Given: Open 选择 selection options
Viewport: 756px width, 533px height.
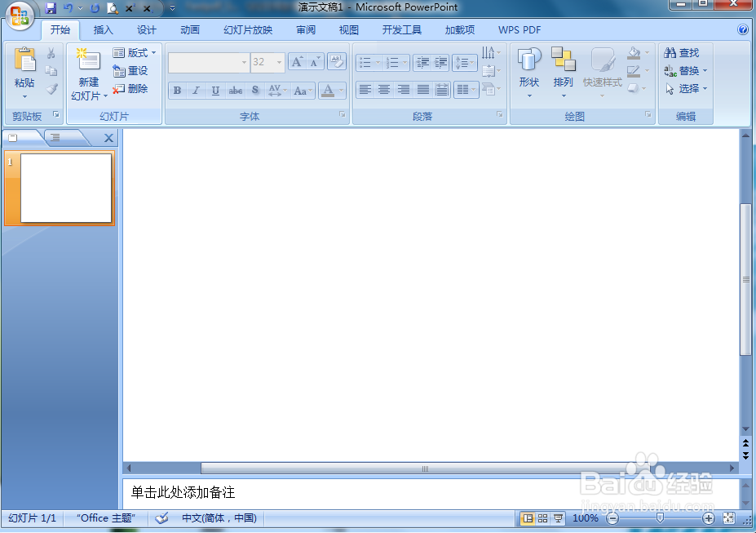Looking at the screenshot, I should point(685,89).
